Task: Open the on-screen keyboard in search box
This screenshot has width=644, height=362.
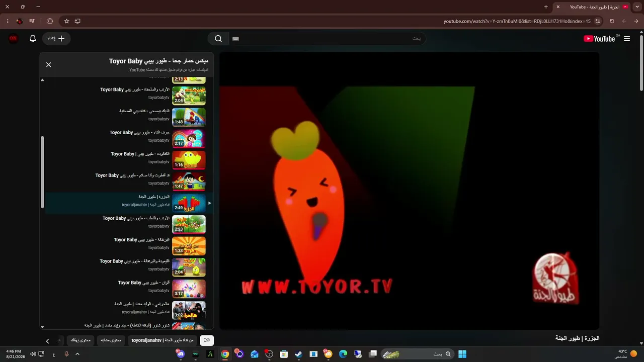Action: coord(236,39)
